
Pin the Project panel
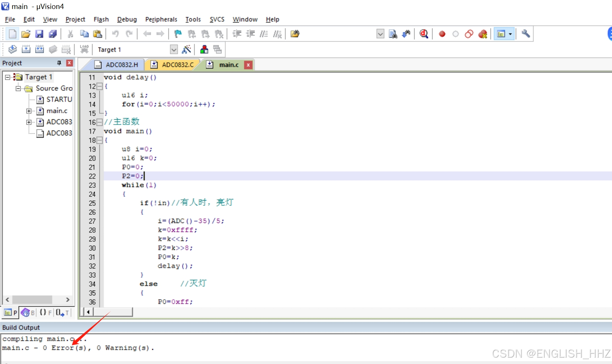(59, 63)
